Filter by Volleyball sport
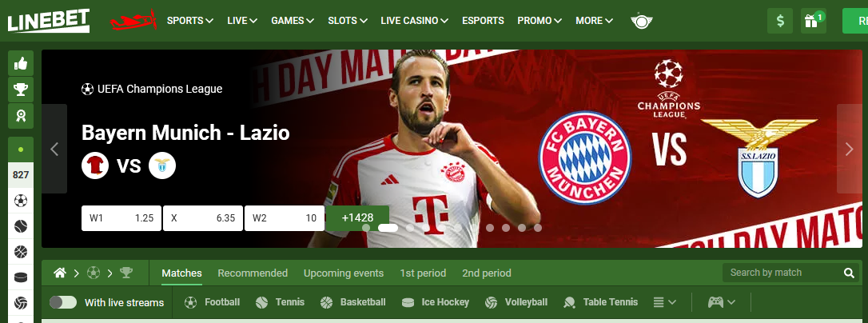868x323 pixels. tap(516, 302)
